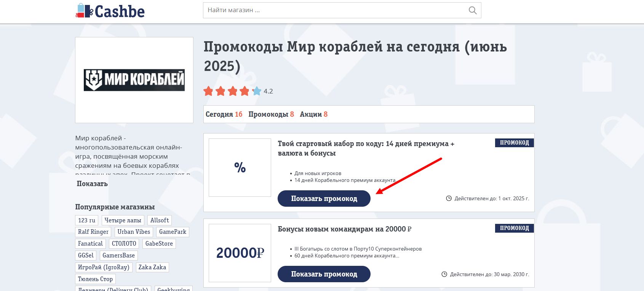Screen dimensions: 644x291
Task: Click '14 дней Корабельного премиум аккаунта' bullet
Action: click(345, 180)
